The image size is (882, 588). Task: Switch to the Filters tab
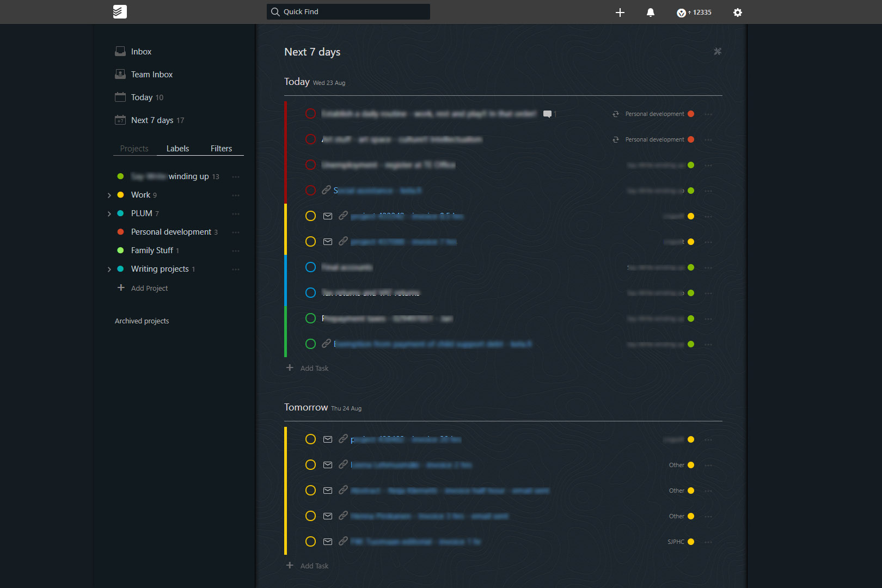pyautogui.click(x=221, y=149)
